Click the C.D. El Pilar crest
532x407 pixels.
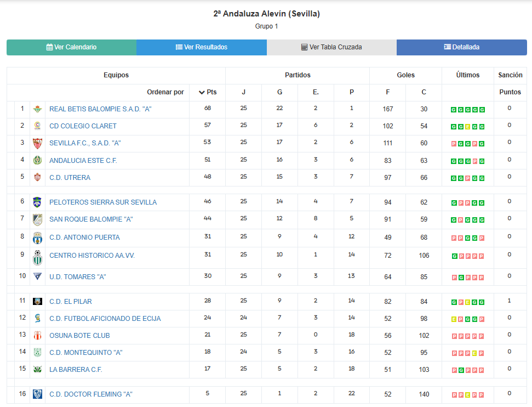(x=37, y=301)
